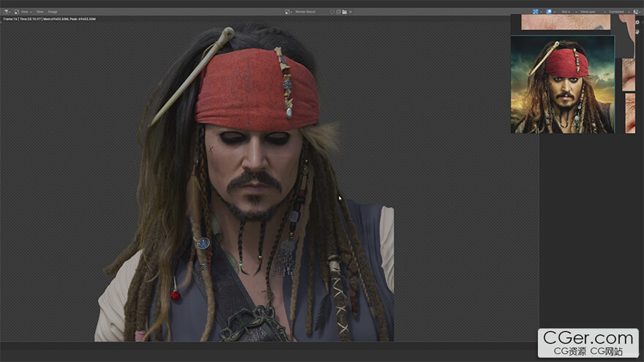The width and height of the screenshot is (644, 362).
Task: Toggle the gizmo display button
Action: coord(535,12)
